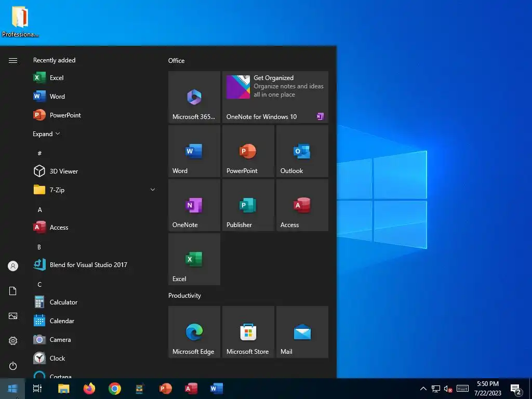
Task: Click the Windows Start button
Action: tap(12, 389)
